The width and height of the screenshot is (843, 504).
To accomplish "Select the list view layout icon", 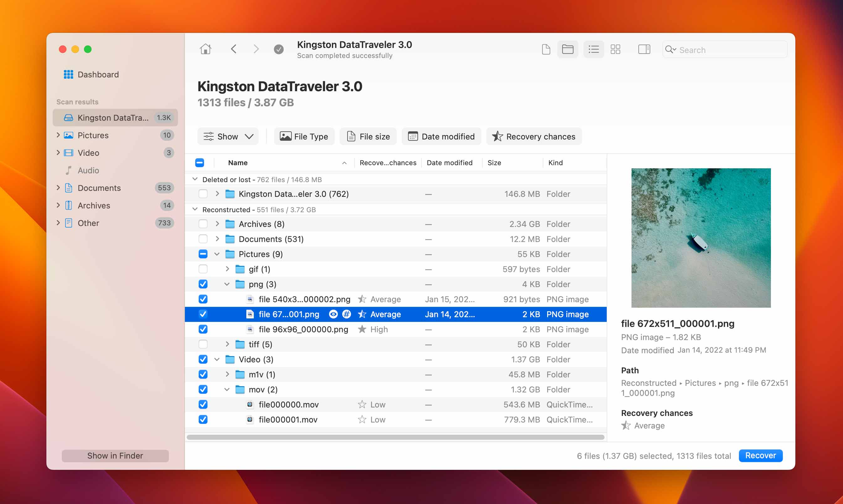I will point(594,50).
